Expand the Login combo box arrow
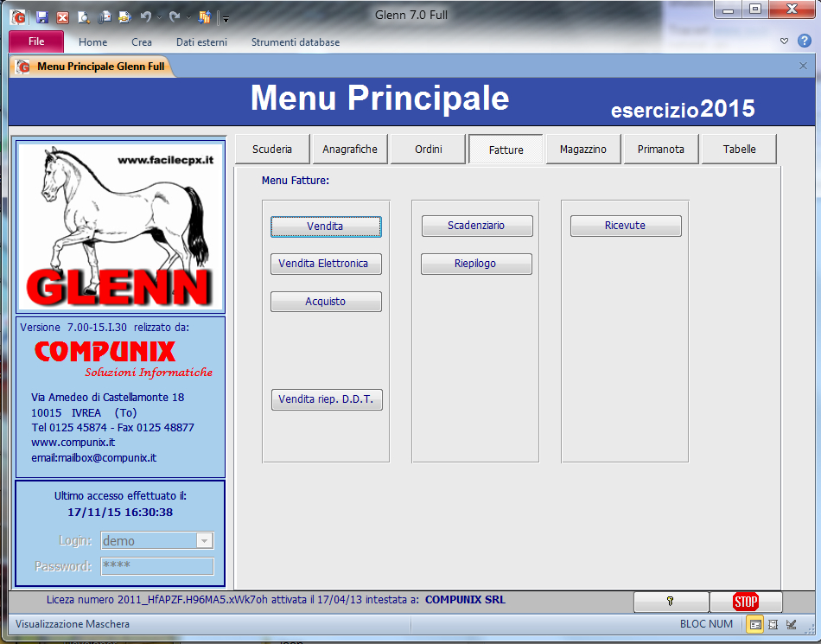821x644 pixels. click(x=205, y=540)
